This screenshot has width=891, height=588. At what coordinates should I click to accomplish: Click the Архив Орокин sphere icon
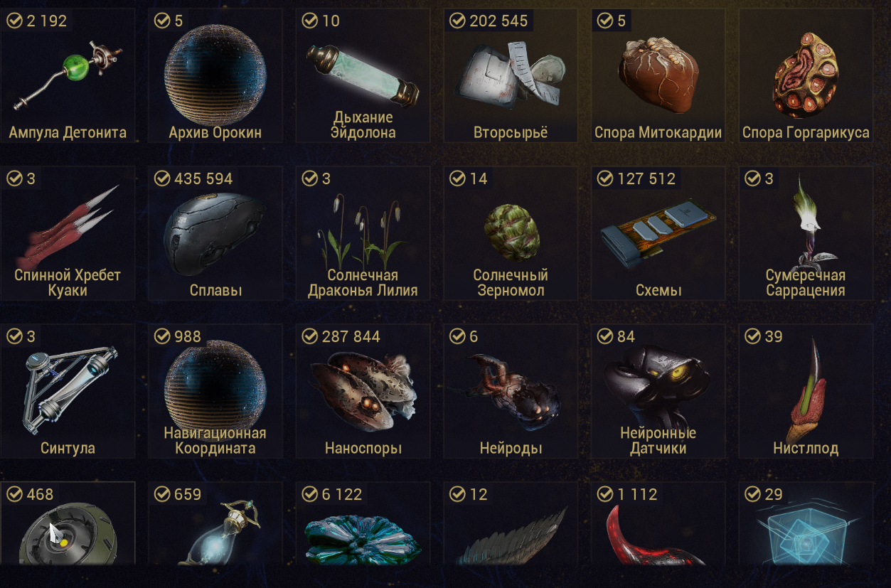coord(215,76)
